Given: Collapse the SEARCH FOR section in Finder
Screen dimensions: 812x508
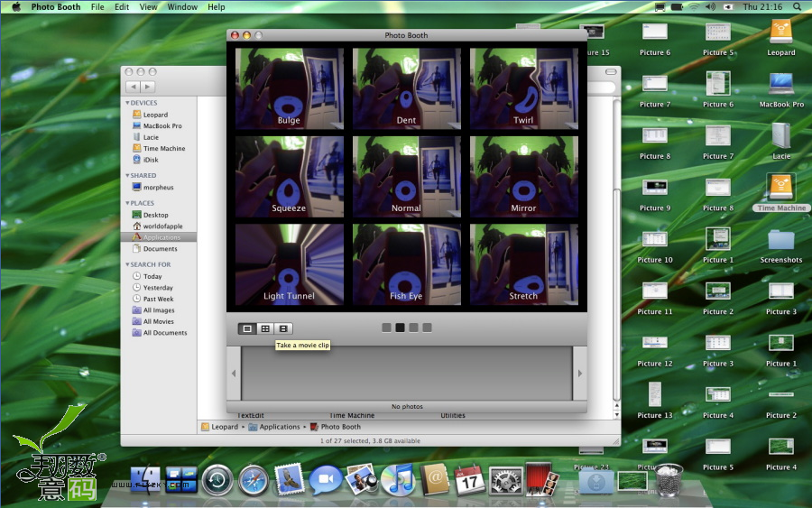Looking at the screenshot, I should (127, 264).
